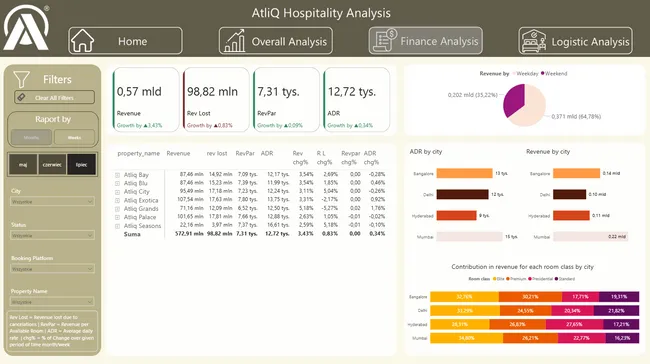This screenshot has height=364, width=650.
Task: Click the eraser icon in Clear All Filters
Action: tap(22, 97)
